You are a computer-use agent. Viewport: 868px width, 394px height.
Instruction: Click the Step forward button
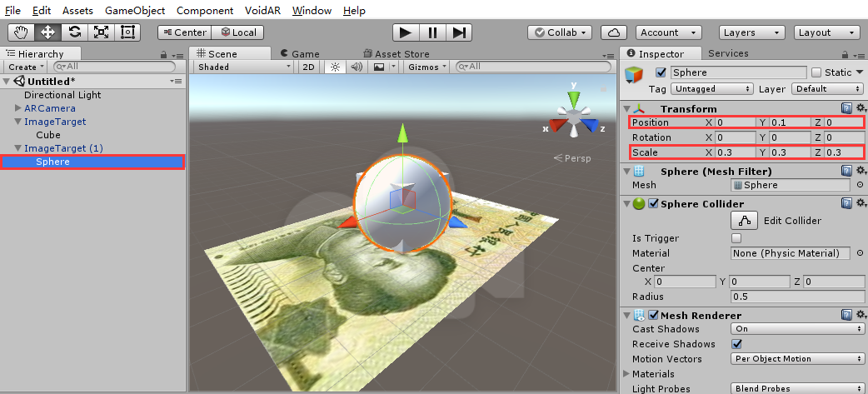point(459,32)
